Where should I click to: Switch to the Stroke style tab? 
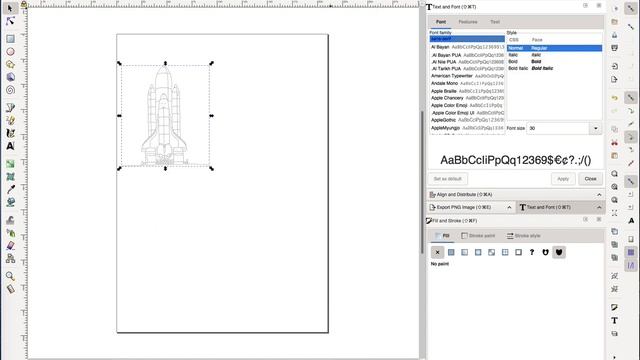point(523,236)
